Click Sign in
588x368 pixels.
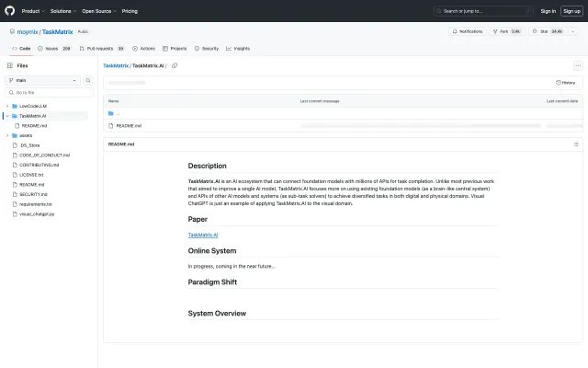[x=548, y=11]
